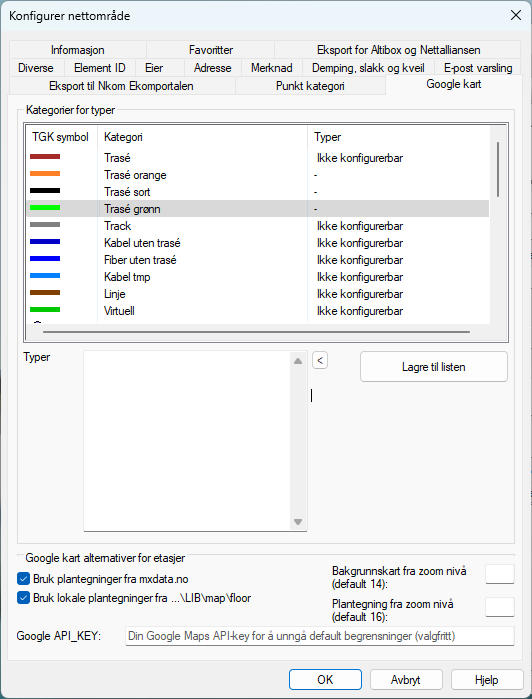Click the Typer list down arrow
The height and width of the screenshot is (699, 532).
tap(298, 522)
